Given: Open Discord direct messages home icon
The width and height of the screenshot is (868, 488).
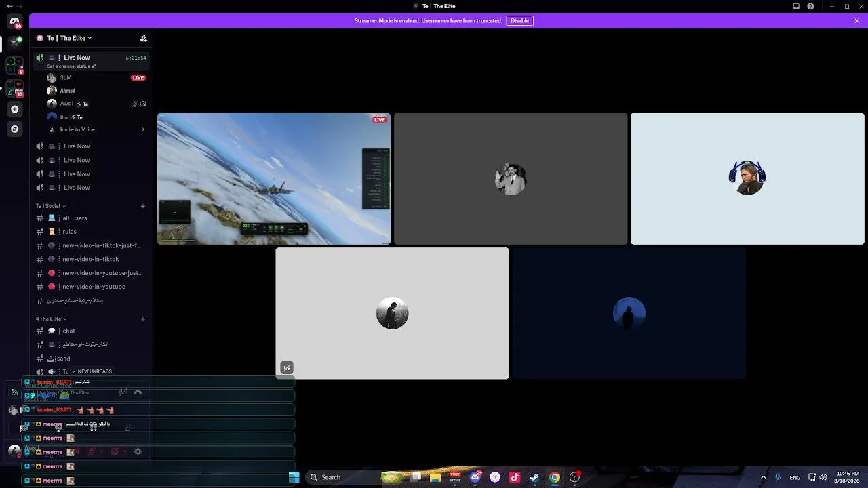Looking at the screenshot, I should 14,22.
